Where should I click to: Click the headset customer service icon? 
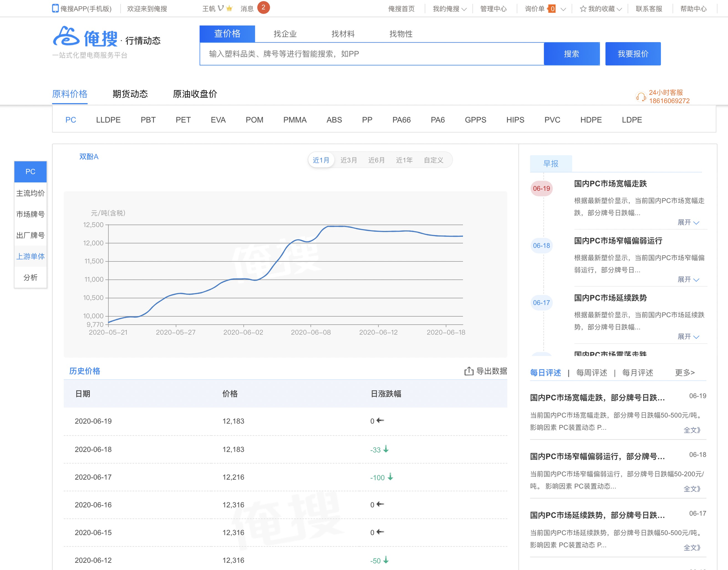point(641,97)
